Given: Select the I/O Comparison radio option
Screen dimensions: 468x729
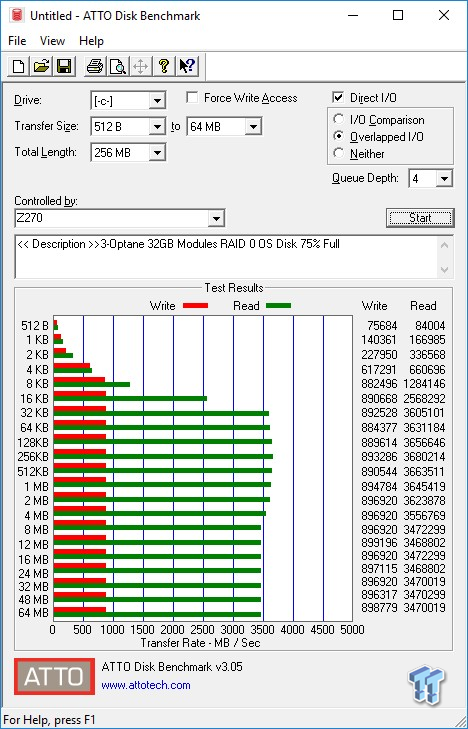Looking at the screenshot, I should point(338,119).
